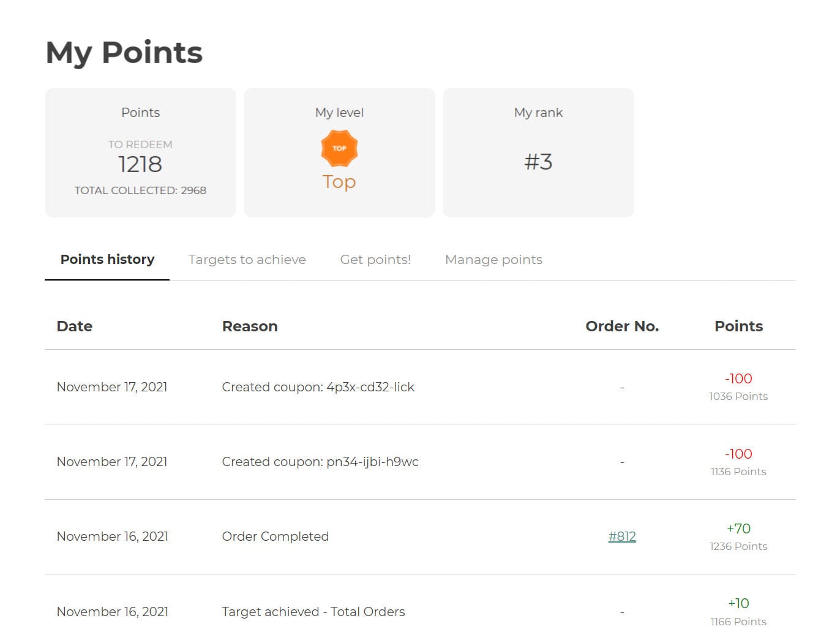Viewport: 840px width, 632px height.
Task: Click the +70 points value
Action: pyautogui.click(x=738, y=529)
